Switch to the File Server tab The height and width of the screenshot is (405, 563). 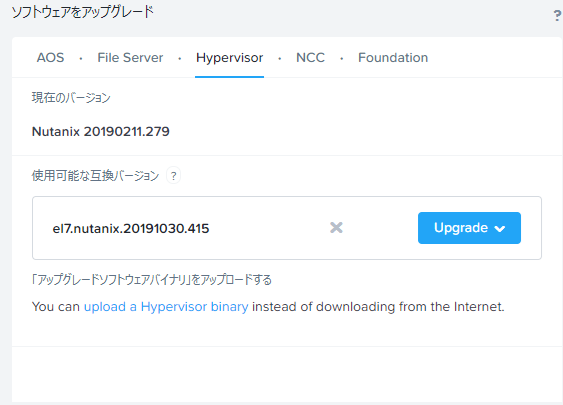point(130,57)
